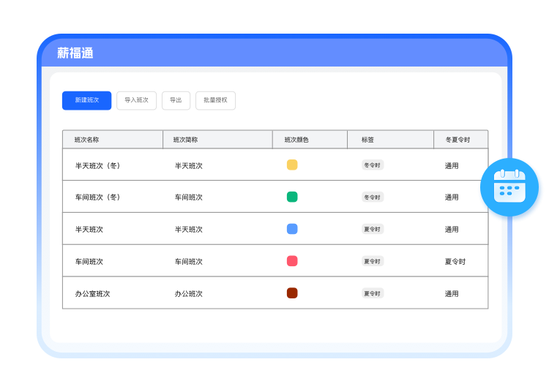
Task: Click the blue shift color swatch
Action: pyautogui.click(x=292, y=229)
